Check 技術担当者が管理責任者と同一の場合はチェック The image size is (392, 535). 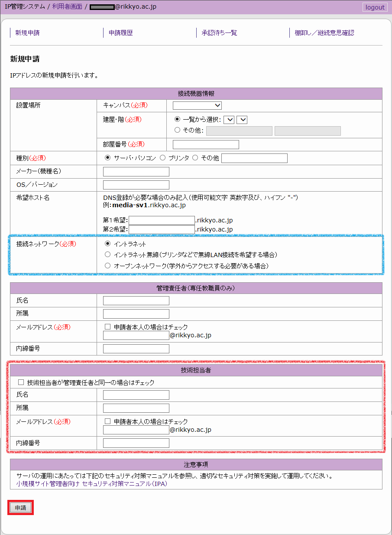[21, 382]
